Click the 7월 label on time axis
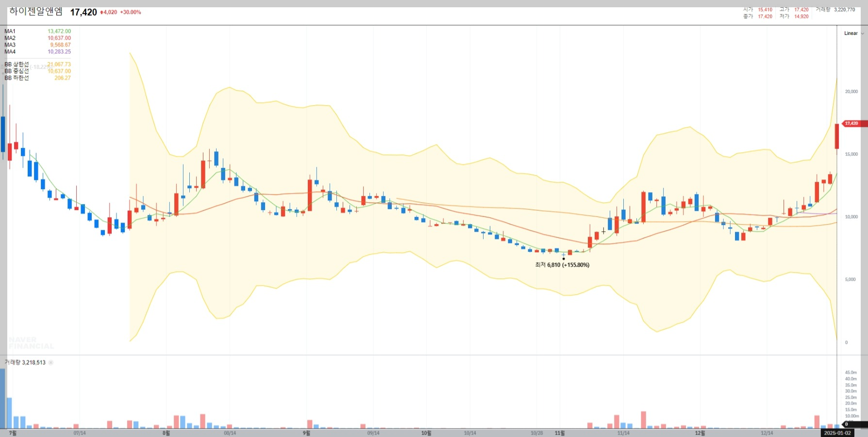This screenshot has width=868, height=437. (x=13, y=433)
